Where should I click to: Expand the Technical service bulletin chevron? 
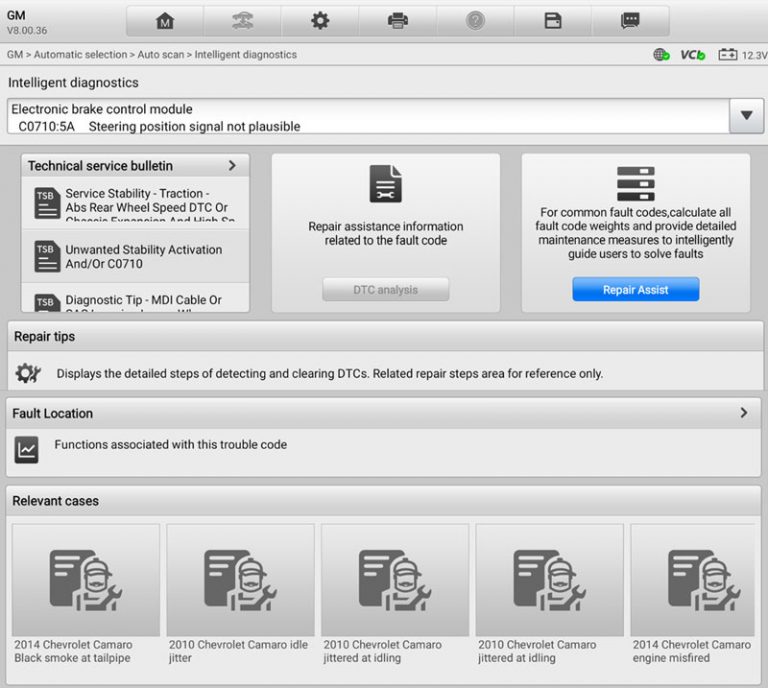232,165
